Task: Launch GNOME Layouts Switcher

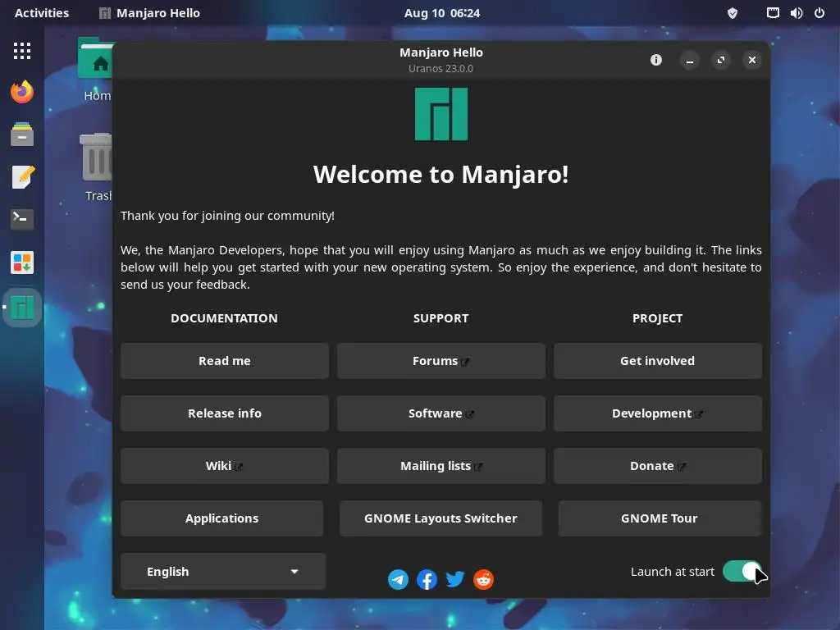Action: [x=441, y=518]
